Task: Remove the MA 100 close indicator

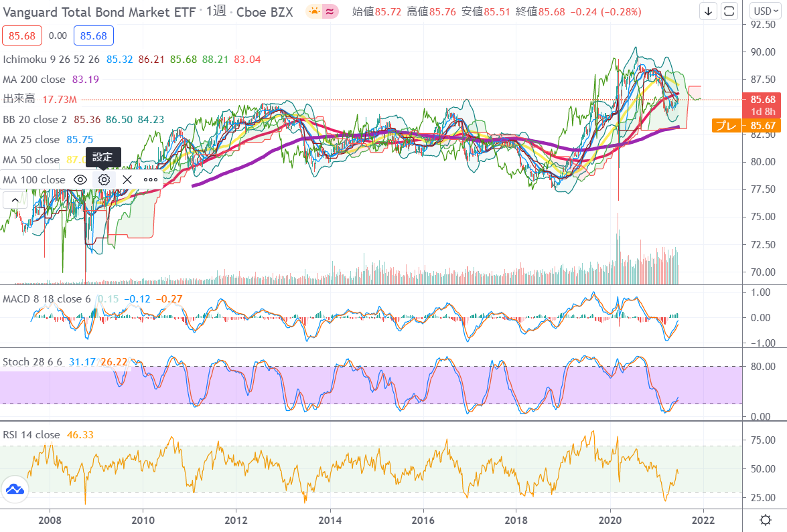Action: (127, 179)
